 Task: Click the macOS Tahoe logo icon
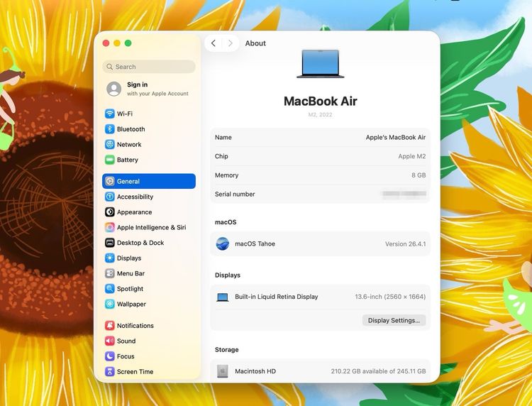click(x=223, y=243)
